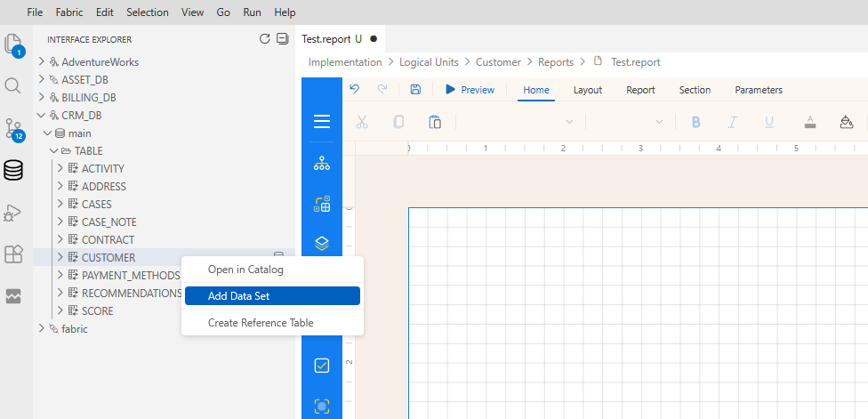Image resolution: width=868 pixels, height=419 pixels.
Task: Click Implementation in breadcrumb
Action: (345, 62)
